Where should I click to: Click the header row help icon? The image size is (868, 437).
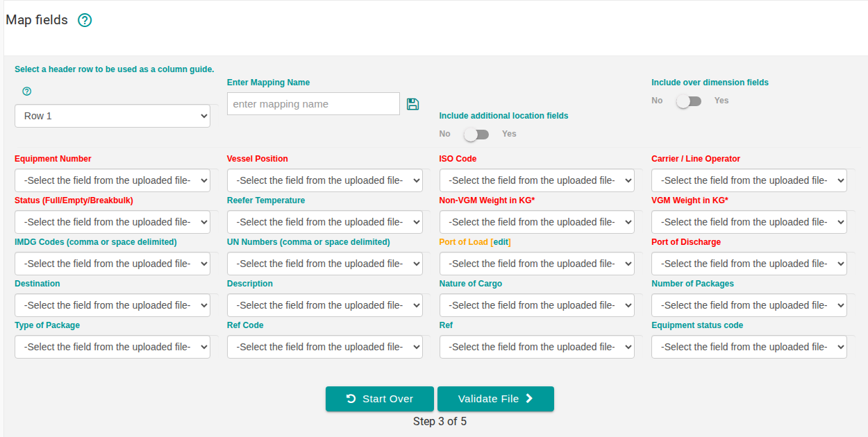click(x=27, y=91)
